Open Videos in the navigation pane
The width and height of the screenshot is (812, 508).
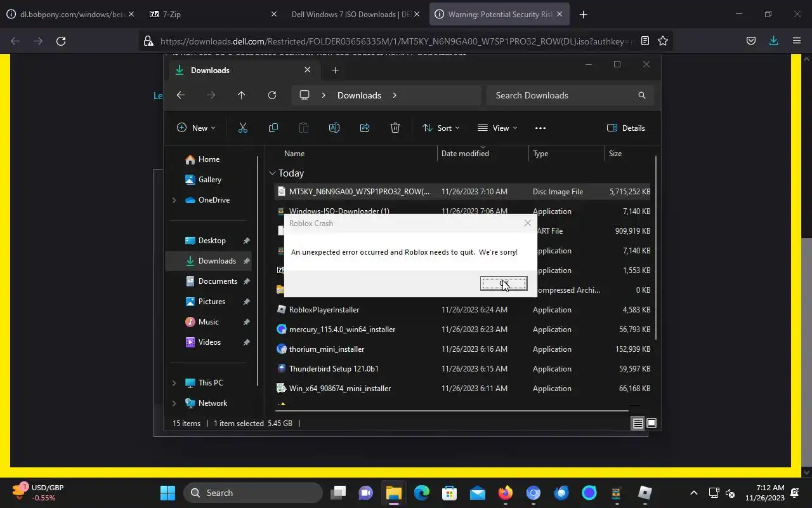click(209, 342)
